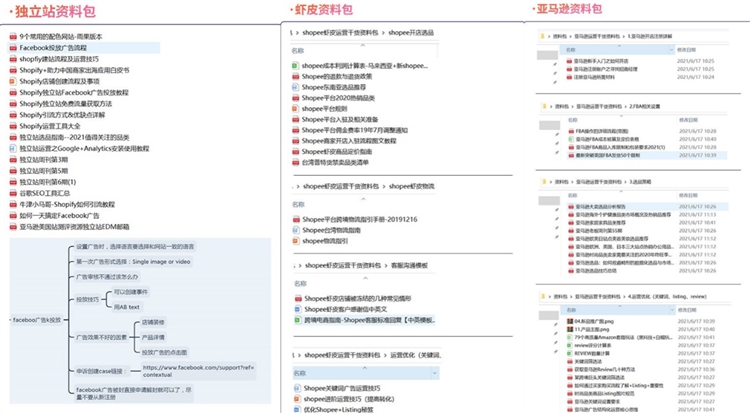
Task: Open 名称 column dropdown in 1.亚马逊开店注册详解 folder
Action: pyautogui.click(x=671, y=50)
